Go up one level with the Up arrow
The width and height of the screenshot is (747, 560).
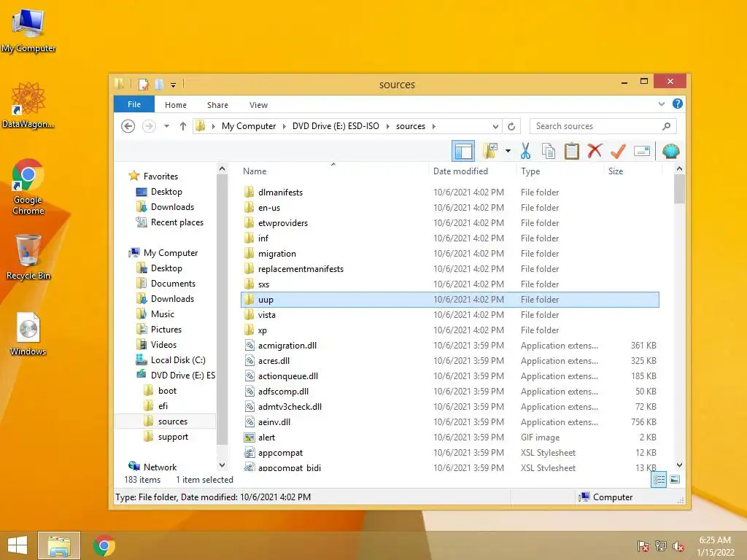[x=183, y=126]
